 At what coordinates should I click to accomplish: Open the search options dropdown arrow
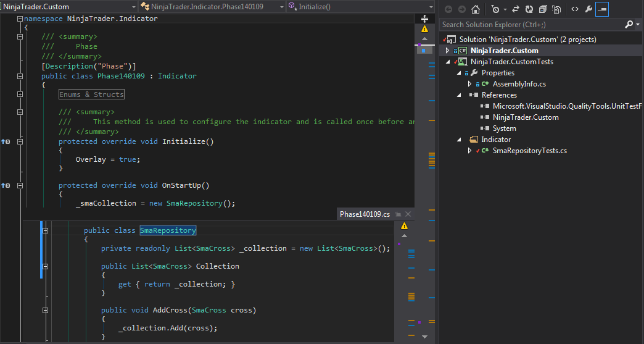coord(638,25)
